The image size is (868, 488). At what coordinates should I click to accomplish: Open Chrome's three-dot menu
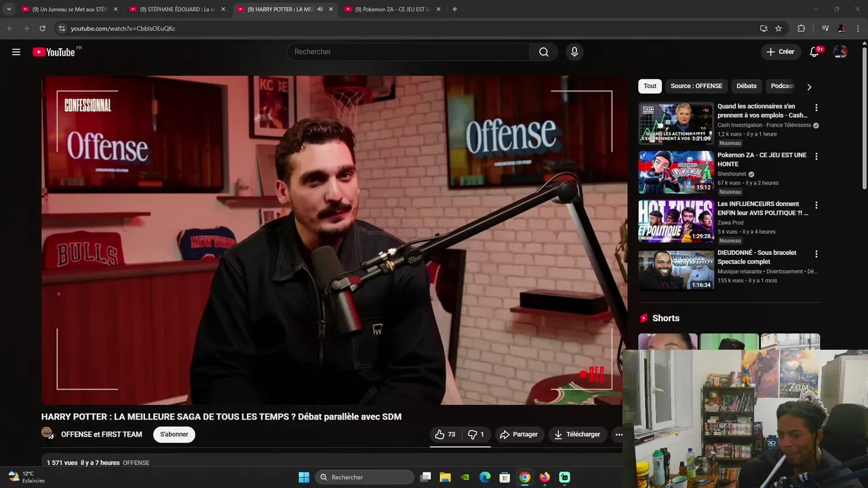(858, 28)
